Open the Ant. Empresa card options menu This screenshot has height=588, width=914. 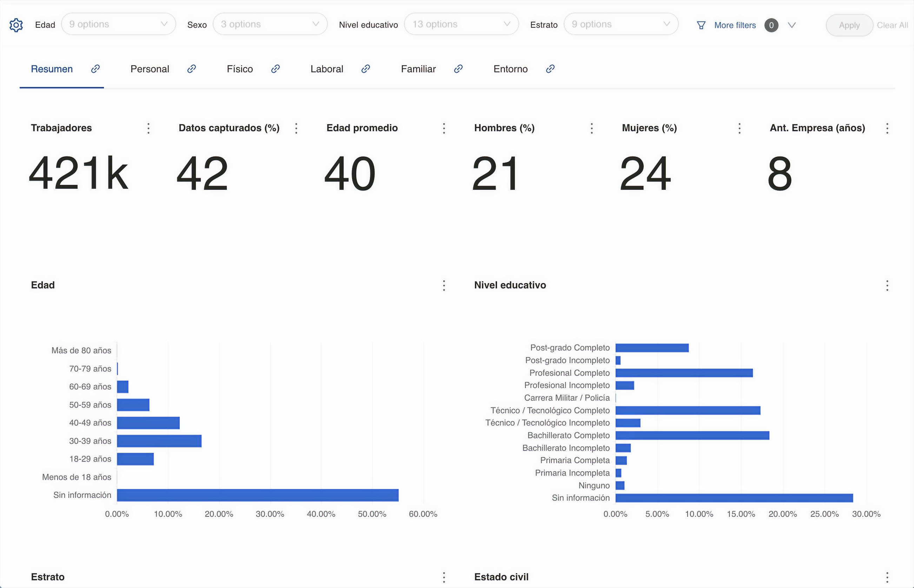[x=887, y=128]
